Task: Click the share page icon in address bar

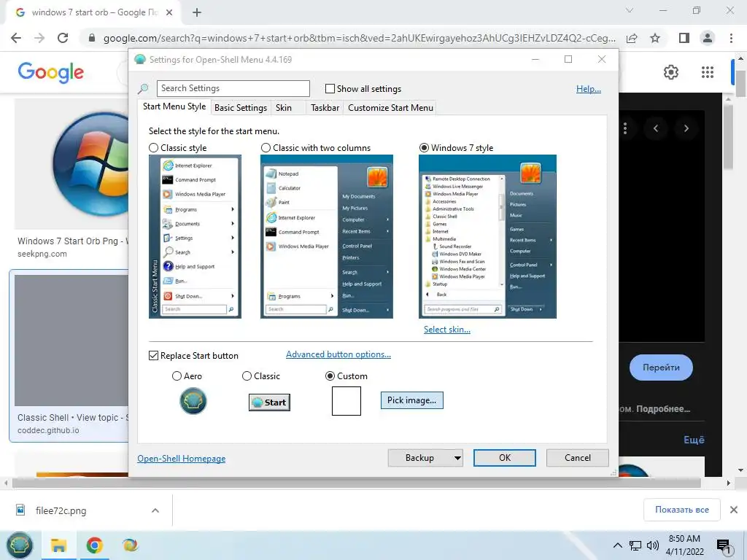Action: click(x=632, y=38)
